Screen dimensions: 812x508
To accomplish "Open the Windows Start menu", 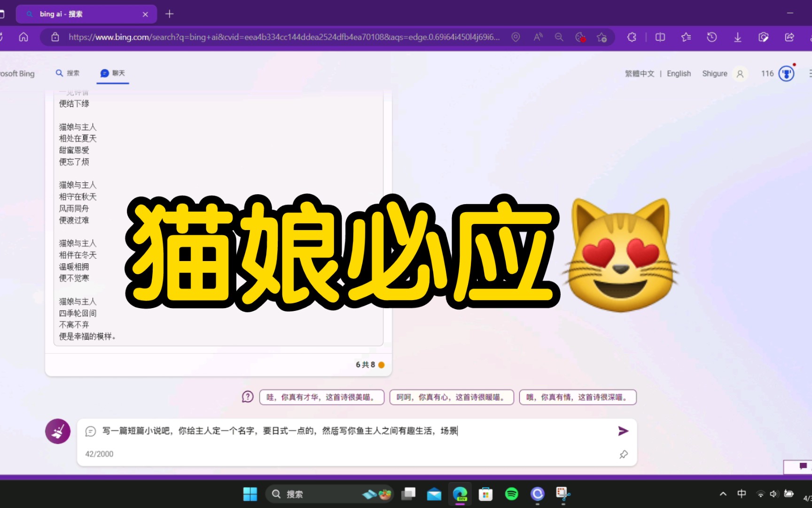I will pyautogui.click(x=250, y=494).
